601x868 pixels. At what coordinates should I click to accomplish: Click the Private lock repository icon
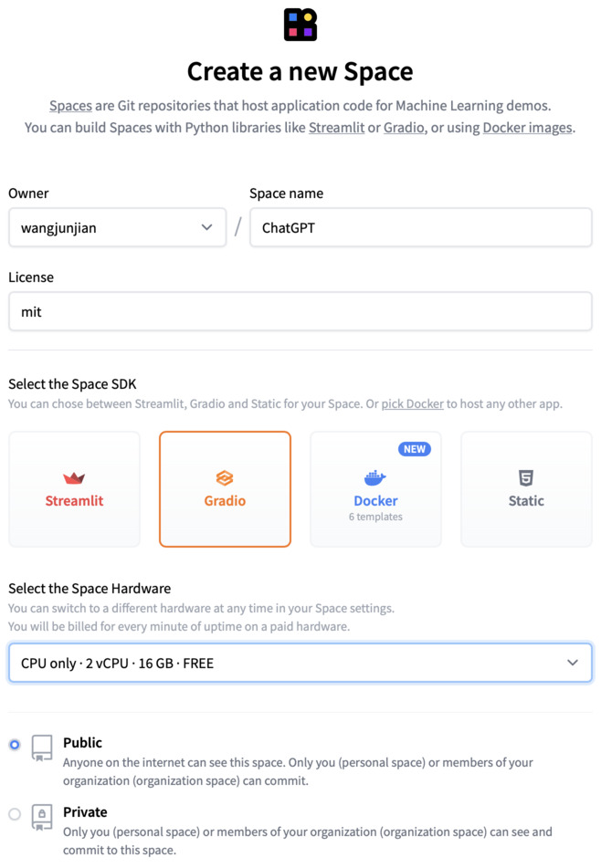tap(42, 817)
